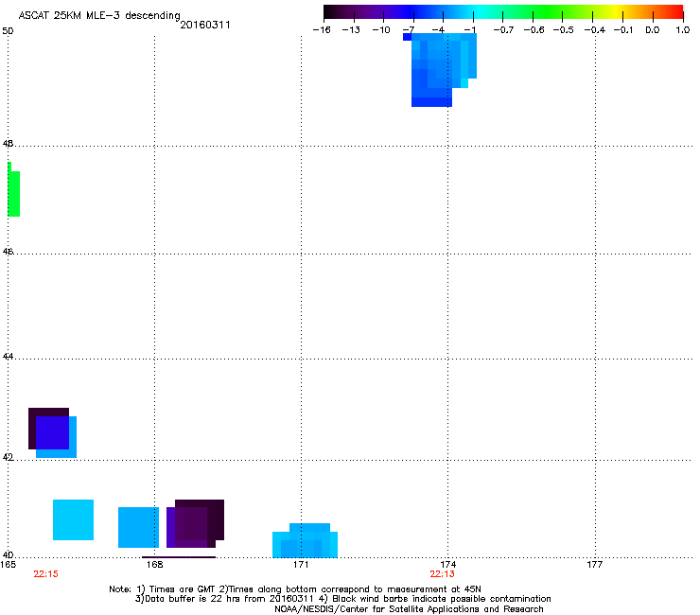Click the colorbar label -0.4
This screenshot has height=615, width=700.
pos(595,30)
